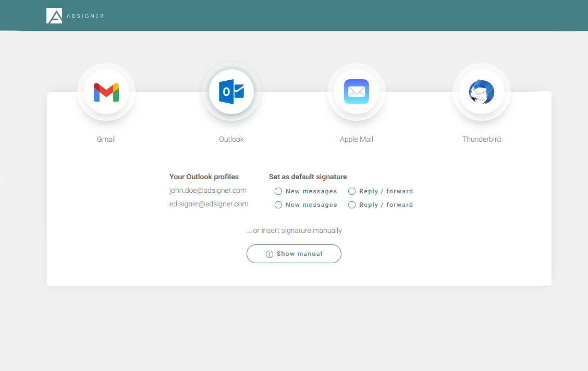The height and width of the screenshot is (371, 588).
Task: Click the Apple Mail label
Action: click(x=356, y=140)
